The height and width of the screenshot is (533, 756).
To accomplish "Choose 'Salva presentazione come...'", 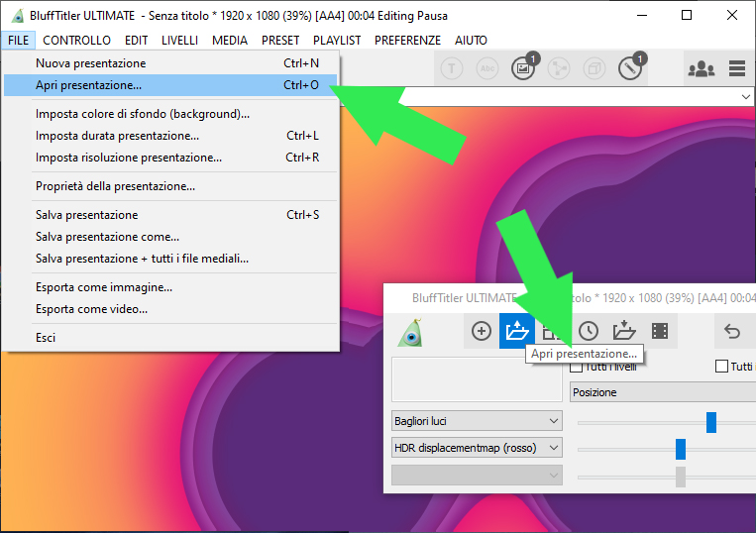I will pyautogui.click(x=170, y=237).
